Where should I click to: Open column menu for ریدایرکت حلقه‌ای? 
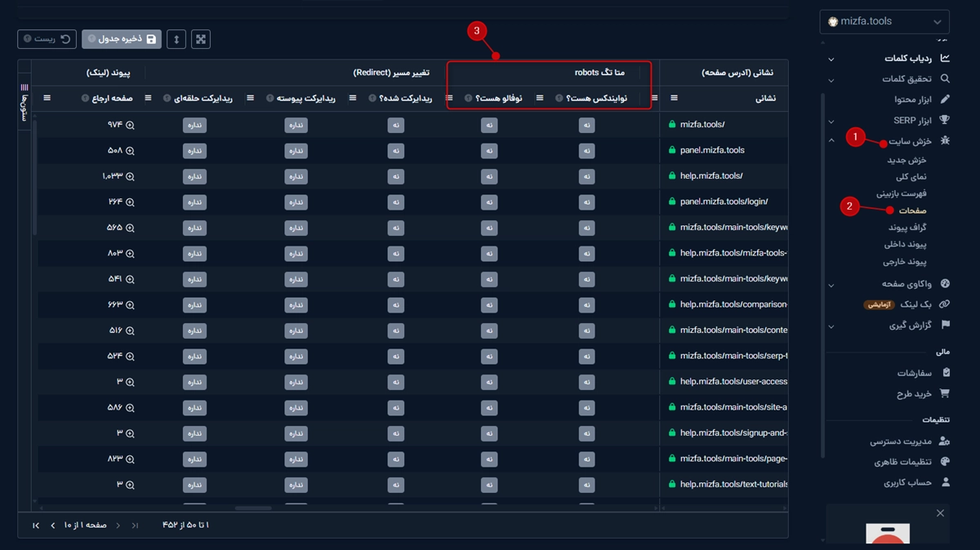click(148, 98)
